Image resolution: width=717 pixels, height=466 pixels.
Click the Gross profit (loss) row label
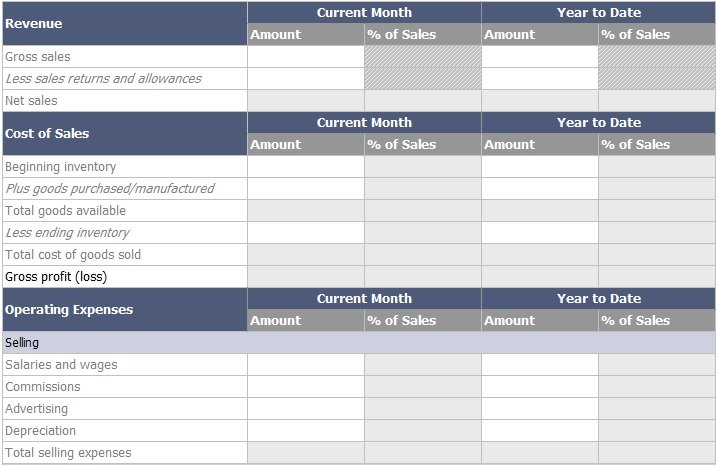tap(56, 277)
